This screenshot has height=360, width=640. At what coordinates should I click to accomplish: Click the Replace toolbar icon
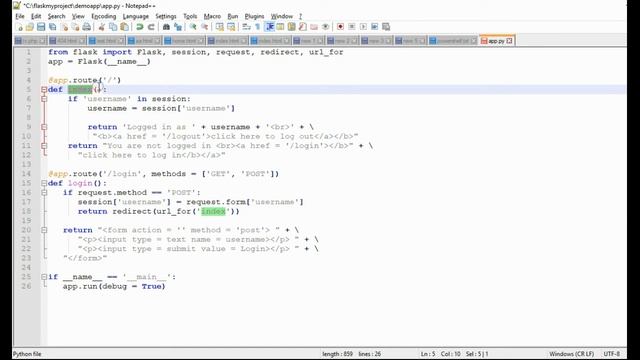pyautogui.click(x=178, y=27)
